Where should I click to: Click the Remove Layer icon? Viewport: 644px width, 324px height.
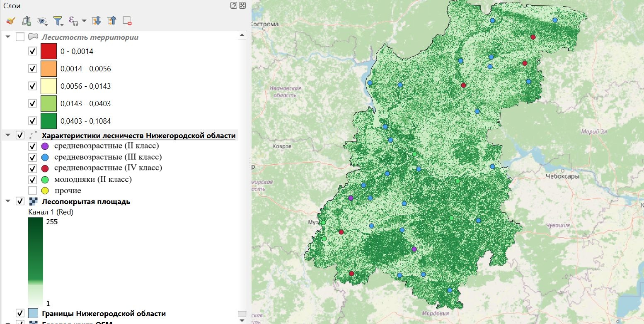point(127,20)
